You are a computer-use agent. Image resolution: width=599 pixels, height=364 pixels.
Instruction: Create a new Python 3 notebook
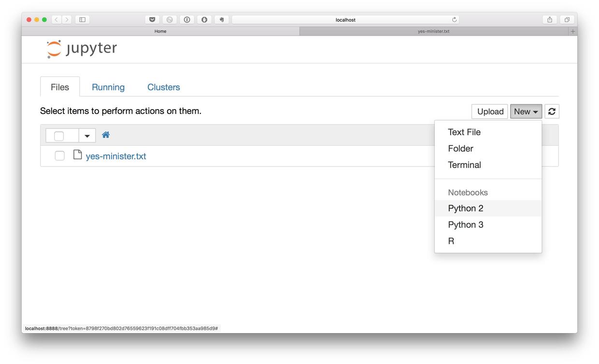pos(465,225)
